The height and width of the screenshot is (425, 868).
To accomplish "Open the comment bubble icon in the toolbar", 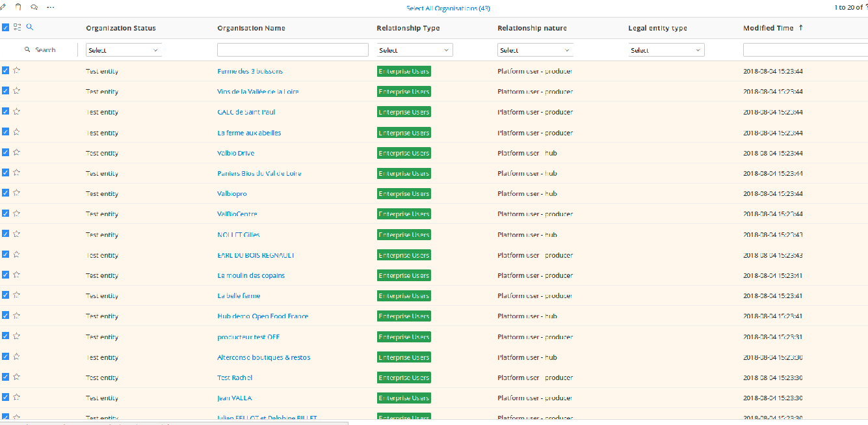I will click(34, 7).
